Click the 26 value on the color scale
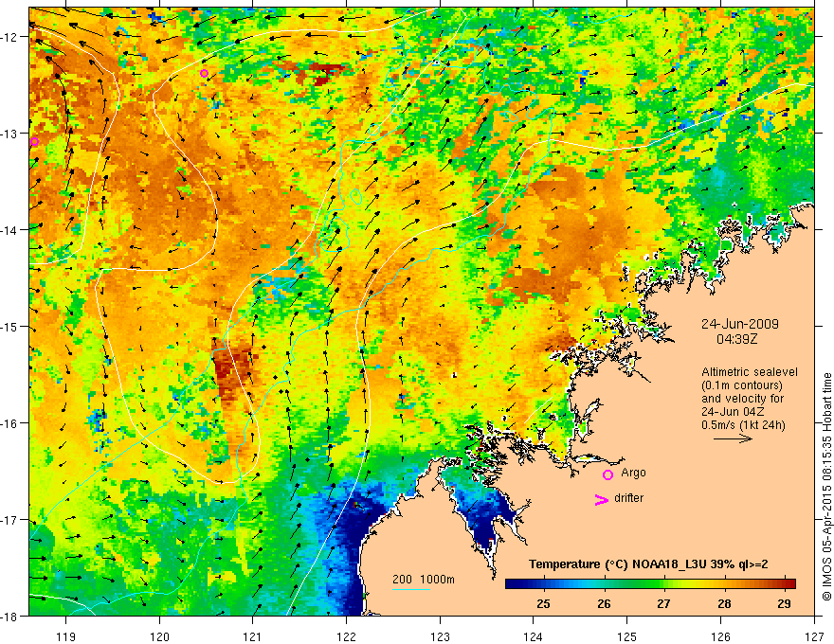The image size is (834, 644). click(x=604, y=603)
